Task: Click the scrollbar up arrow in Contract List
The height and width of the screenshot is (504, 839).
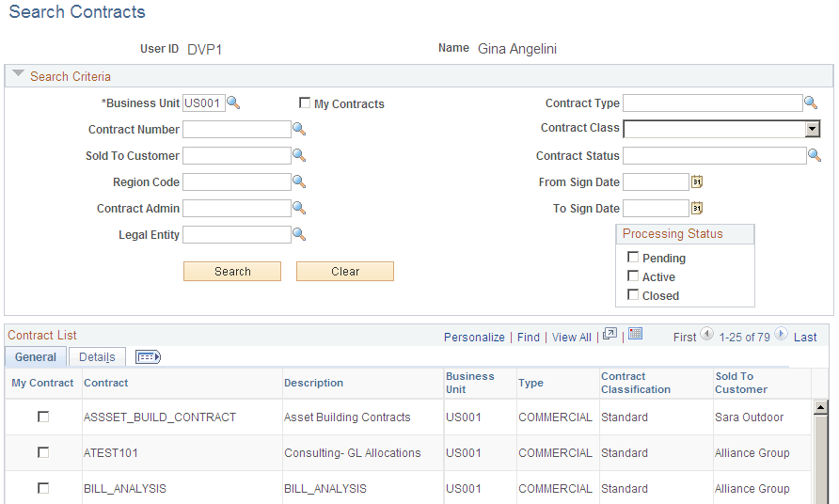Action: tap(821, 408)
